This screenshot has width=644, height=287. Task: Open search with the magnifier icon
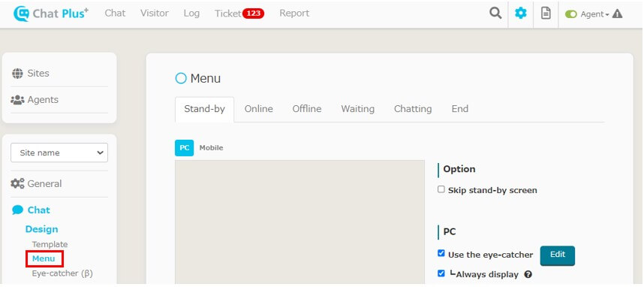coord(495,14)
